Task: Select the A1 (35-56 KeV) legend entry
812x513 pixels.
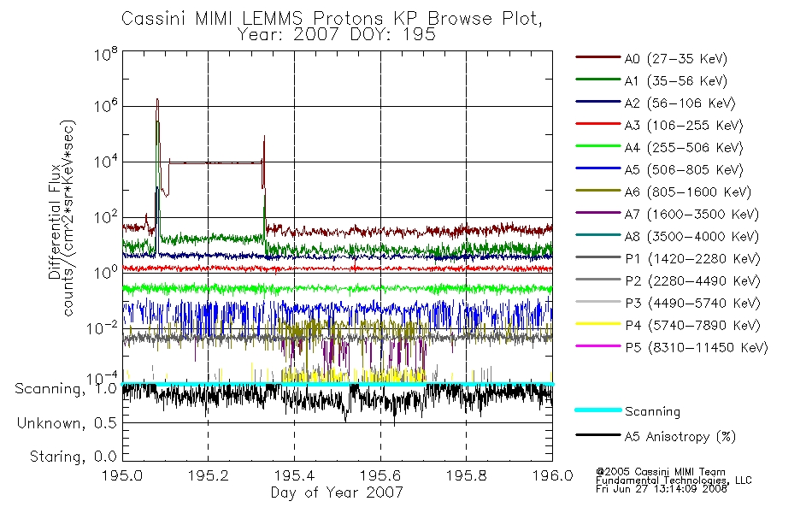Action: click(651, 81)
